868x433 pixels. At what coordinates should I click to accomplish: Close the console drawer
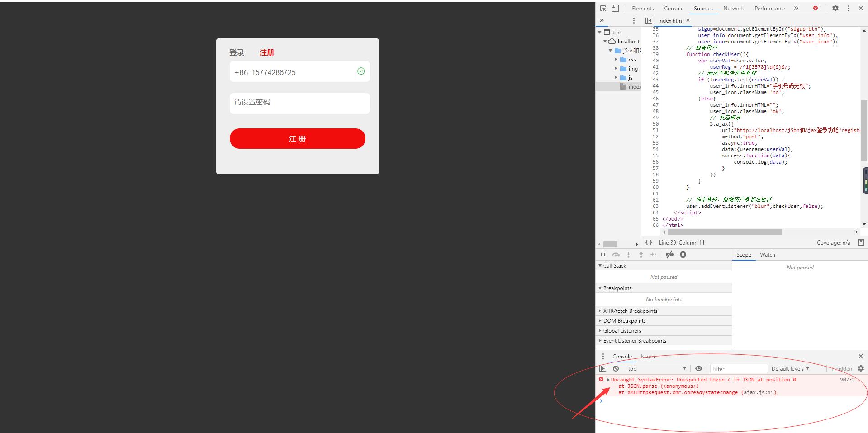click(861, 356)
